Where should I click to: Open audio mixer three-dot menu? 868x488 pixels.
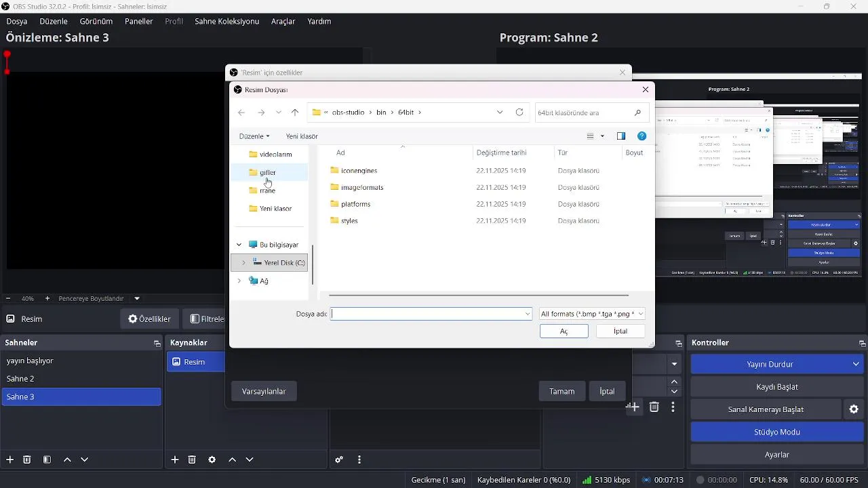click(359, 460)
